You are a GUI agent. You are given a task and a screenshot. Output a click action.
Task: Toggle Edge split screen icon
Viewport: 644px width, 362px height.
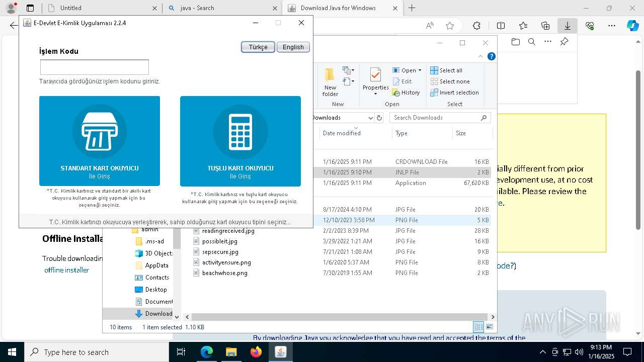coord(501,26)
